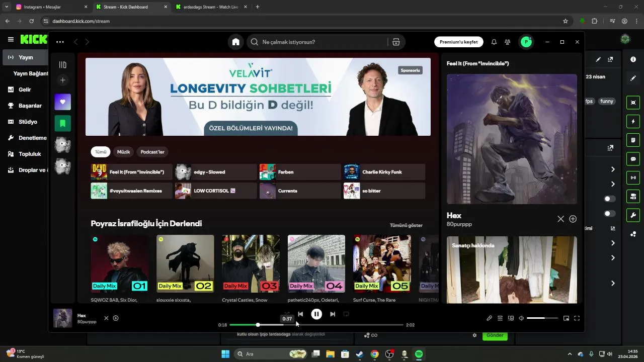Open the Kick dashboard info icon

[x=633, y=59]
